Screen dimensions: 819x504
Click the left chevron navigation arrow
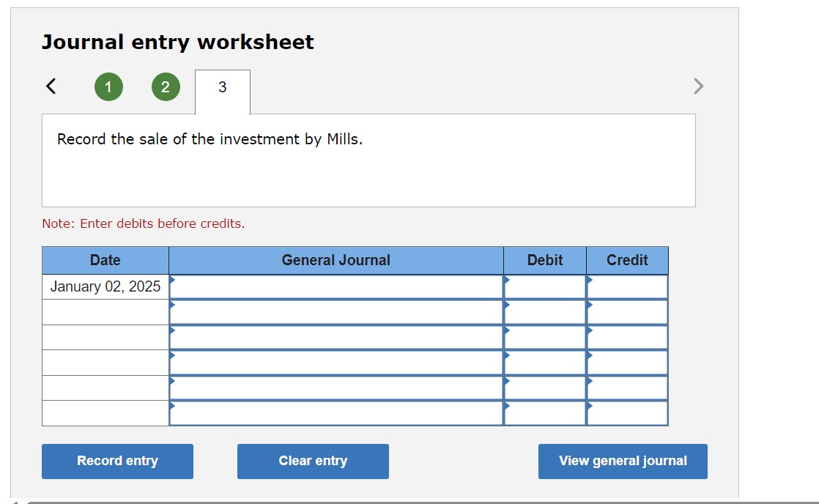pyautogui.click(x=50, y=86)
